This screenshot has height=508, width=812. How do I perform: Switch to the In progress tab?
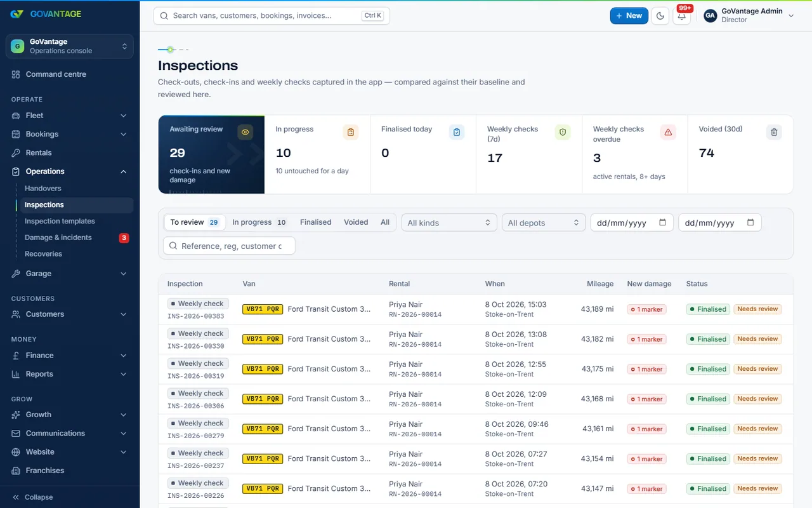[259, 222]
